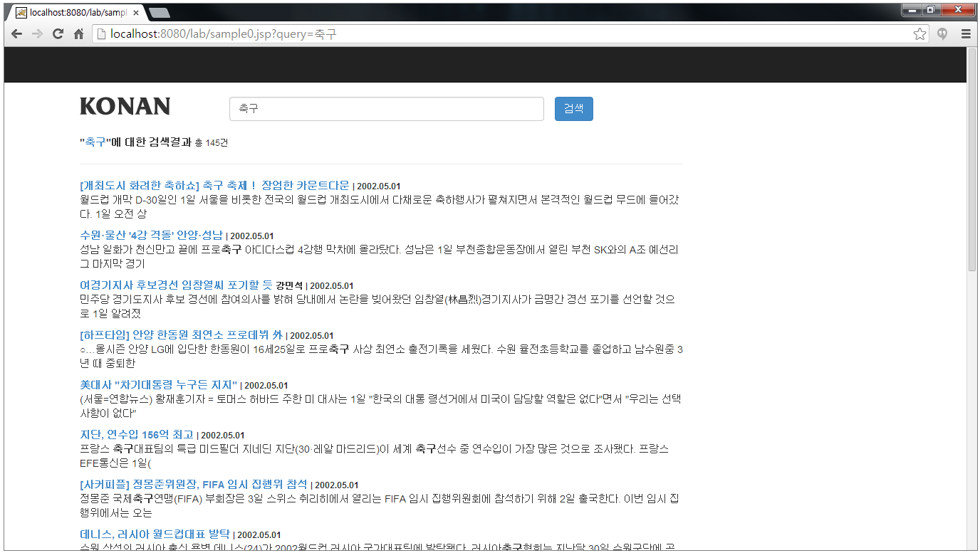Image resolution: width=980 pixels, height=553 pixels.
Task: Click the snippet starting 월드컵 개막 D-30일인
Action: (380, 206)
